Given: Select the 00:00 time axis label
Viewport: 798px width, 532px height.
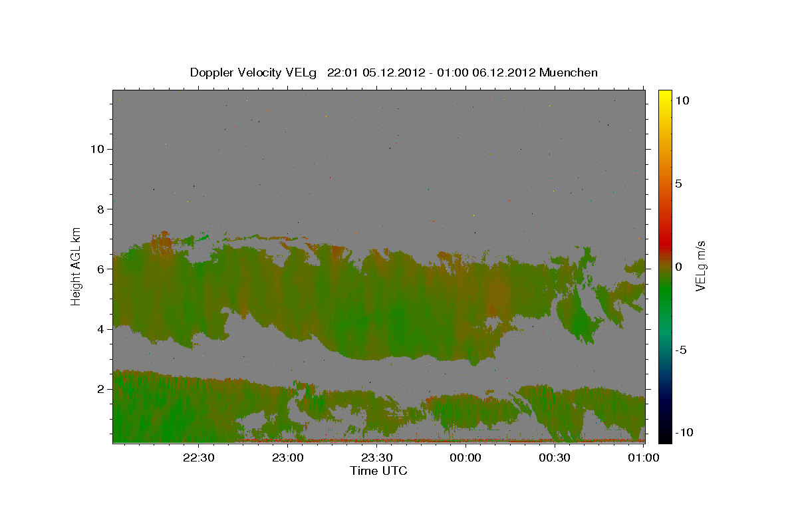Looking at the screenshot, I should click(465, 458).
